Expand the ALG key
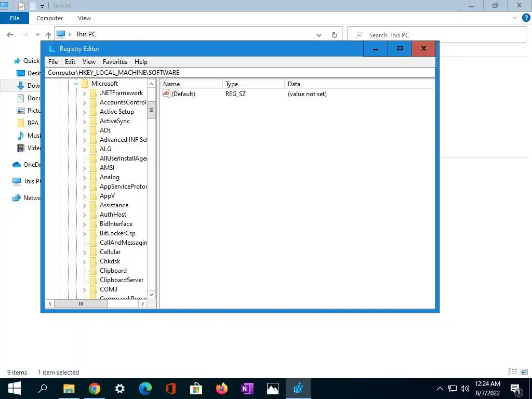The image size is (532, 399). coord(85,149)
